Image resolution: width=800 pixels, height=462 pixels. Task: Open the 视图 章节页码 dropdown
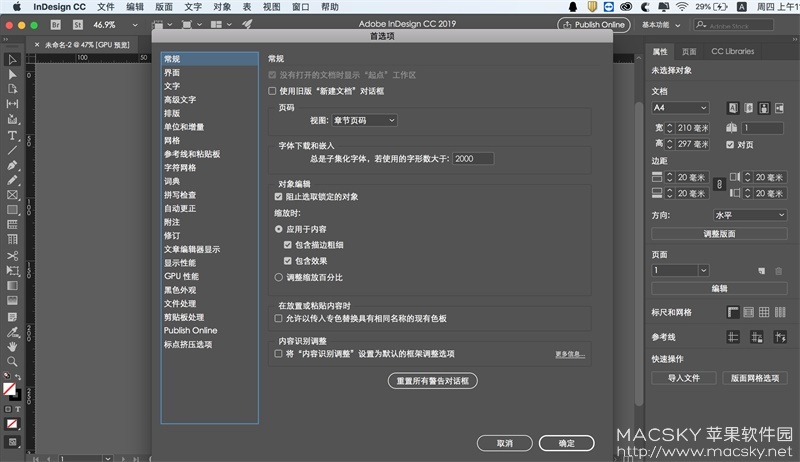[x=364, y=120]
